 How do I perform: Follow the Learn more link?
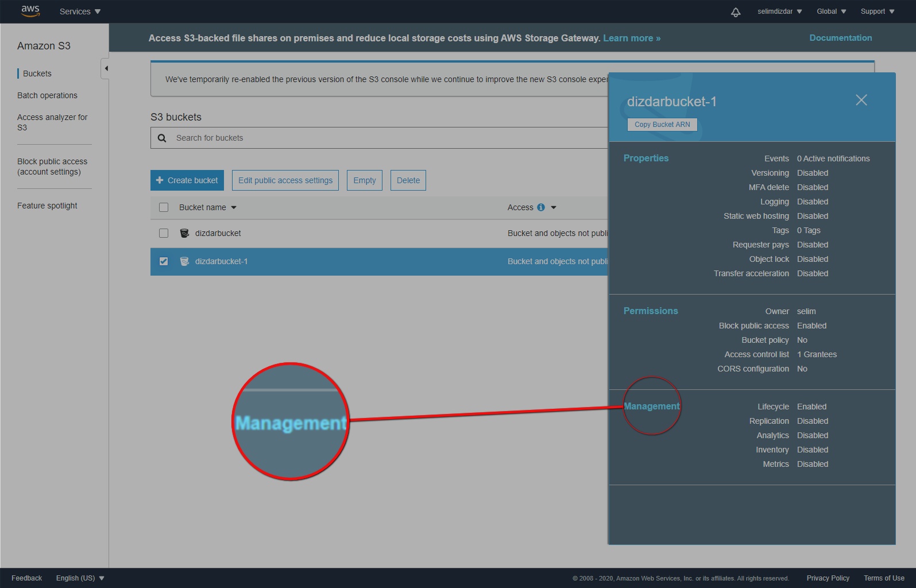coord(632,38)
